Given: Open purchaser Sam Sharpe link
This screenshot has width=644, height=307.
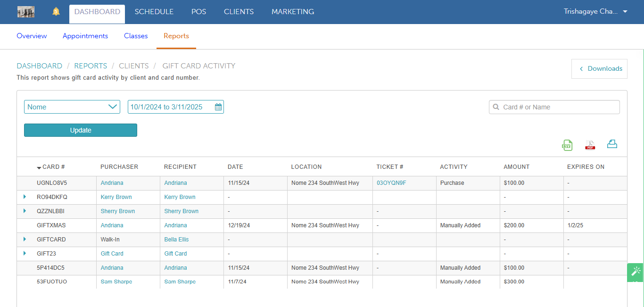Looking at the screenshot, I should click(116, 282).
